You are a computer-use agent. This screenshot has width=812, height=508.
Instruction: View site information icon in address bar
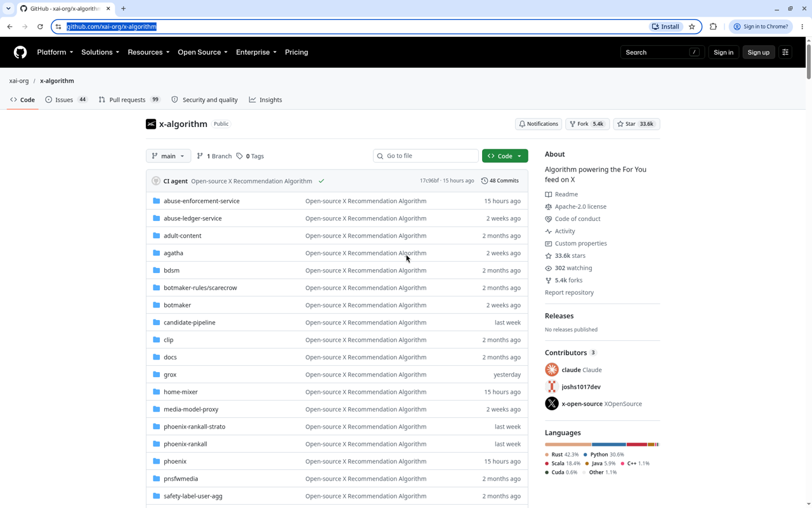(58, 27)
